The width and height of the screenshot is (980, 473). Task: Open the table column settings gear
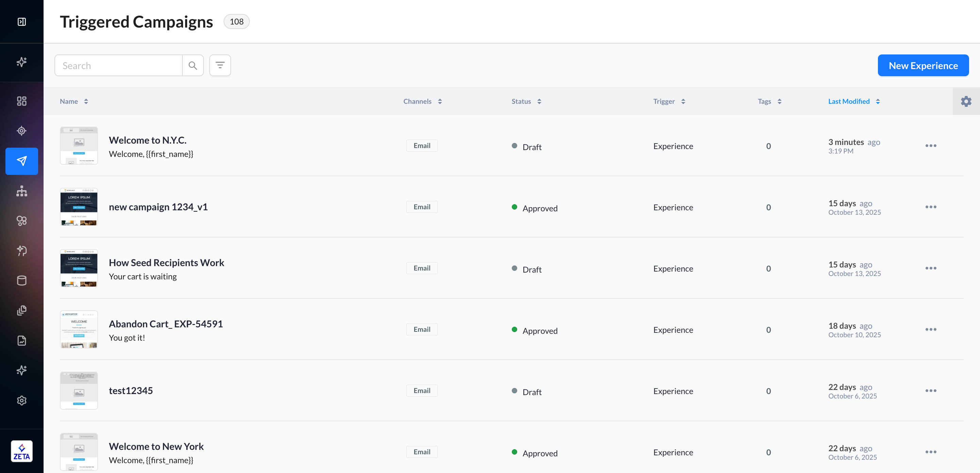(966, 101)
